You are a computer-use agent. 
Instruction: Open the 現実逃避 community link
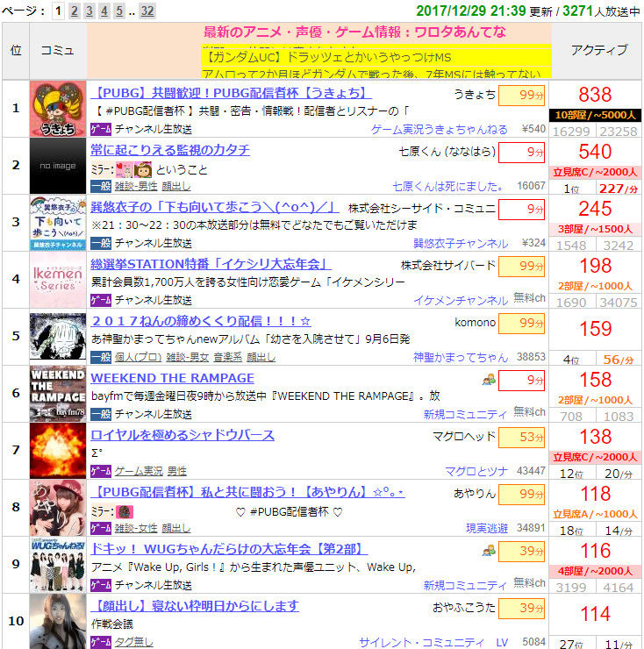click(x=487, y=529)
